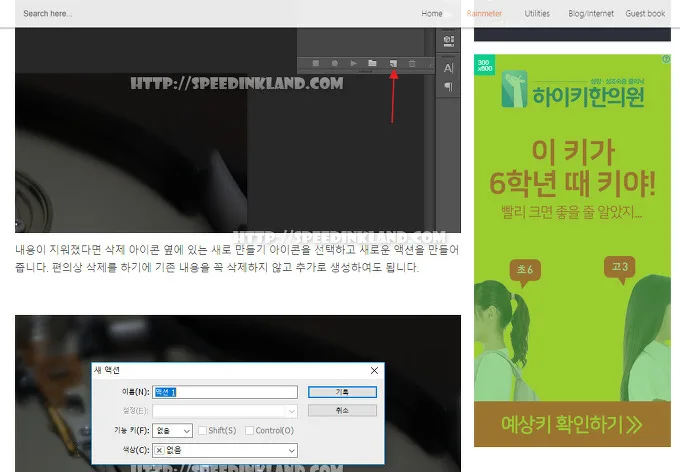Close the 새 액션 dialog with X

(374, 370)
